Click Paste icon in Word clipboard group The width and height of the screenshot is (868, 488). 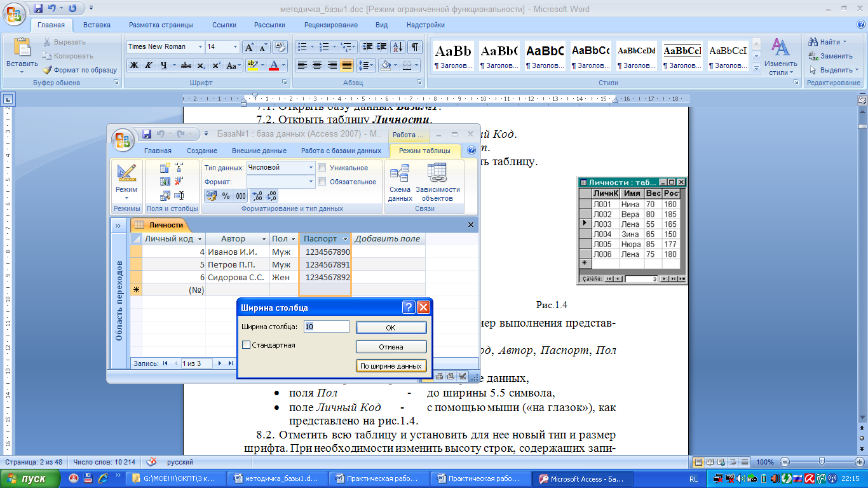pyautogui.click(x=22, y=47)
